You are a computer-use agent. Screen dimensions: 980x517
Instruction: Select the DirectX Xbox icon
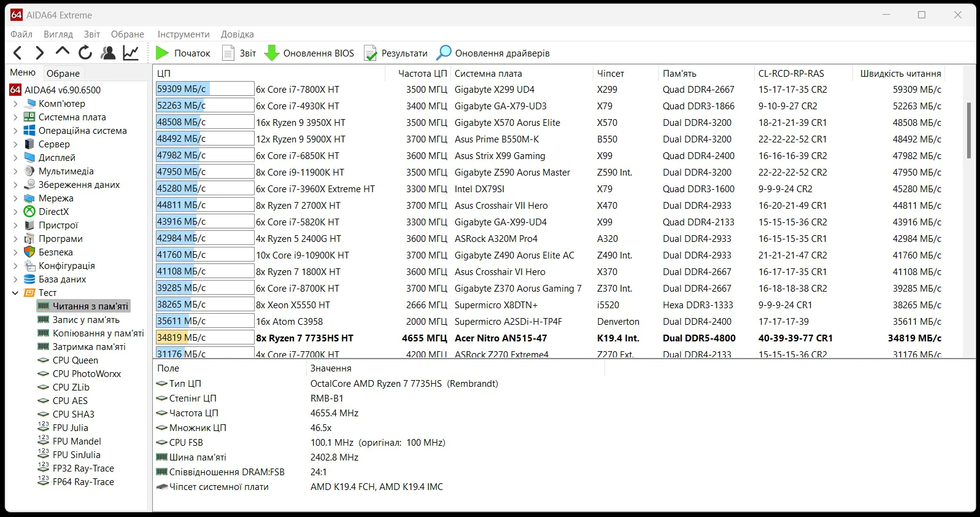29,211
